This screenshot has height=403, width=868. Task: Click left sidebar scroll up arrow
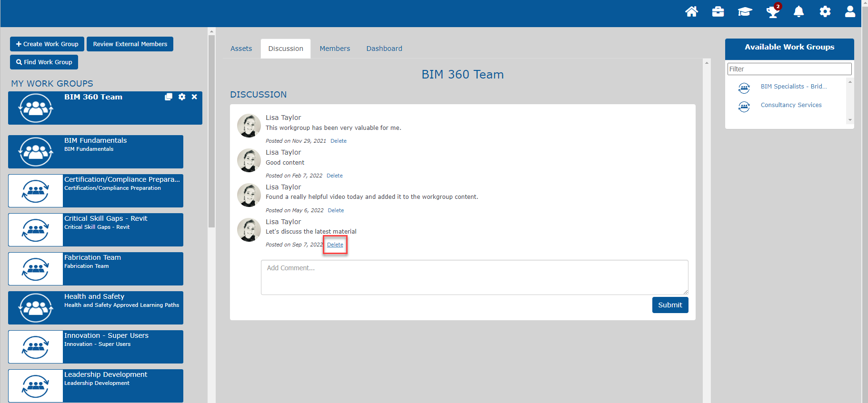[x=211, y=32]
